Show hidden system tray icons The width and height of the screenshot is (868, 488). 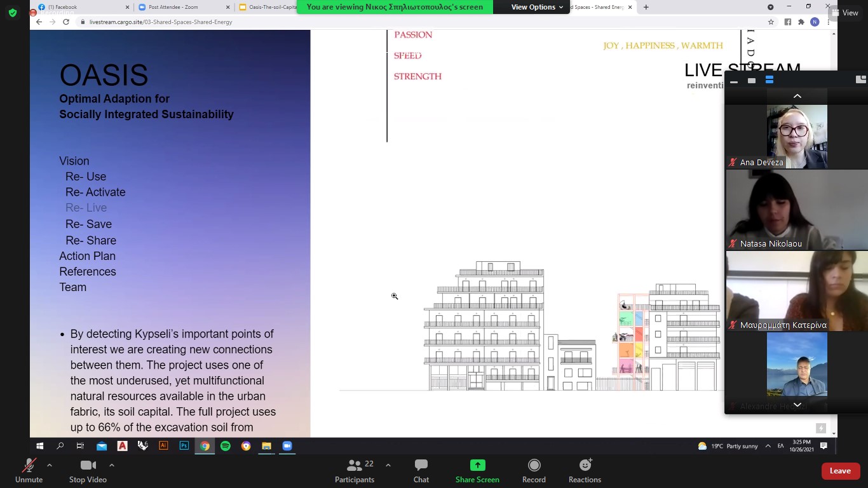pyautogui.click(x=768, y=446)
